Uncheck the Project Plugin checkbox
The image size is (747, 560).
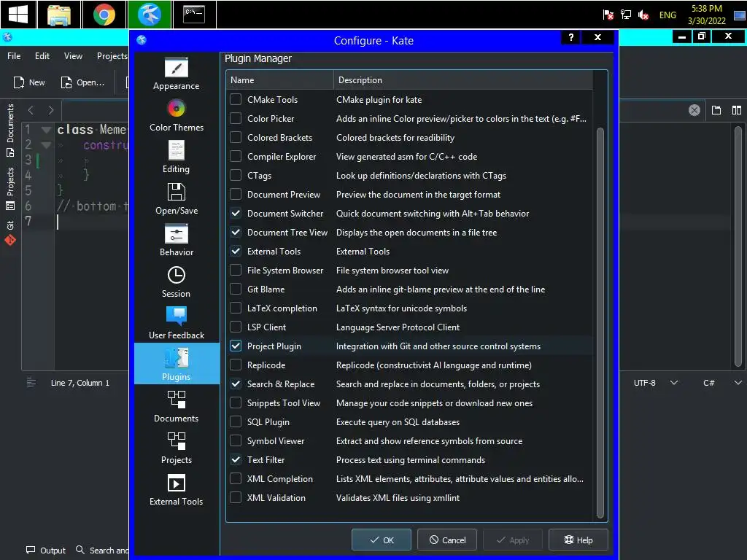click(236, 346)
